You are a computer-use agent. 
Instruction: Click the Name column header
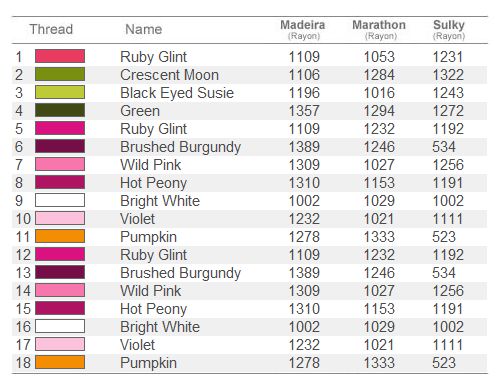click(144, 29)
